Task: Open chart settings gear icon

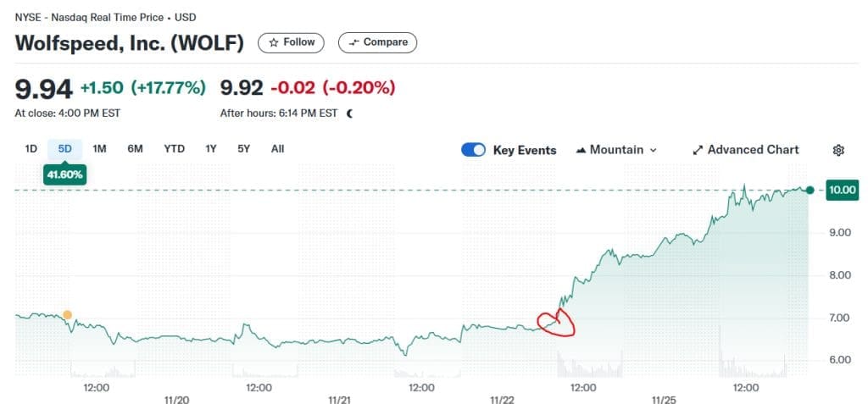Action: click(838, 150)
